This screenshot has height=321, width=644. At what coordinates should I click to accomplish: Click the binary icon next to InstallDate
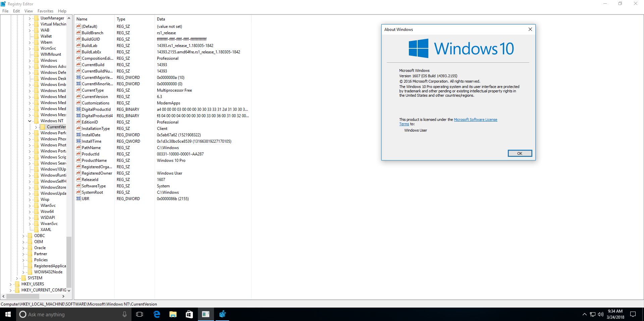[x=78, y=135]
